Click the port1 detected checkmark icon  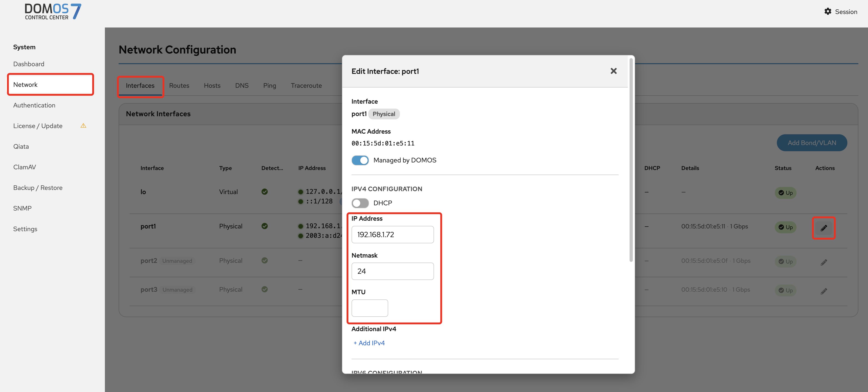point(265,226)
